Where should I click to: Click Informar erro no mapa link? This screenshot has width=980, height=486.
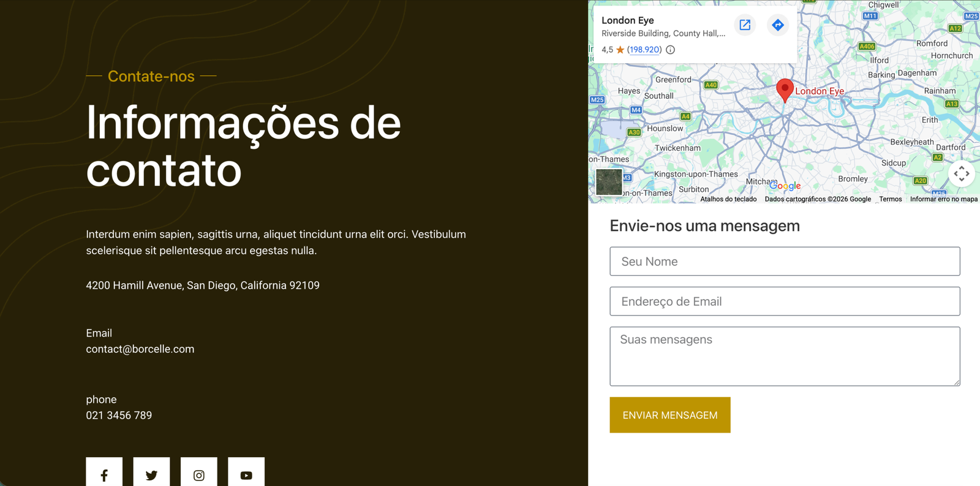(x=943, y=199)
